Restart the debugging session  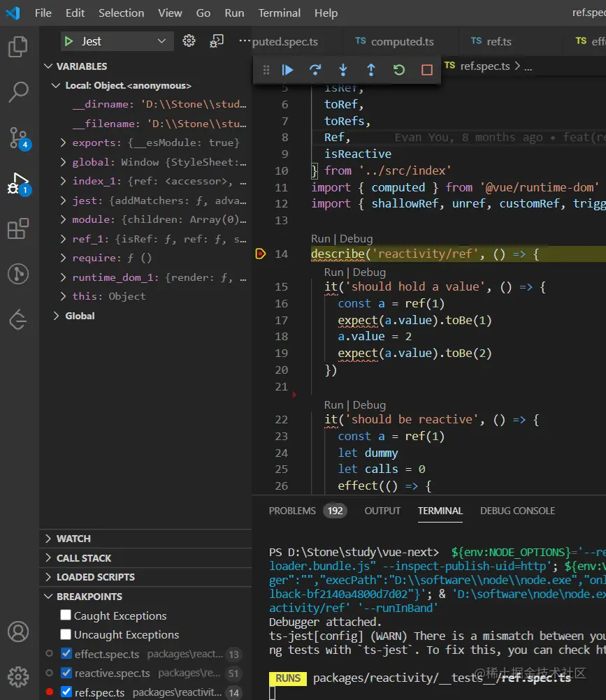coord(399,70)
